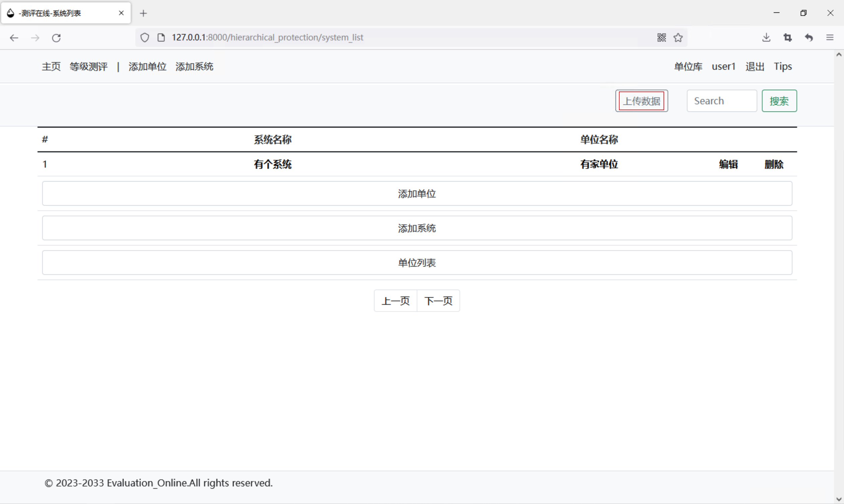The width and height of the screenshot is (844, 504).
Task: Restore down the browser window
Action: [x=803, y=13]
